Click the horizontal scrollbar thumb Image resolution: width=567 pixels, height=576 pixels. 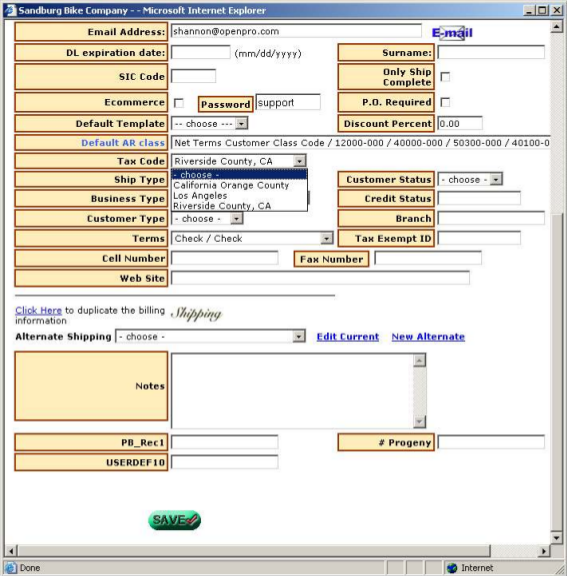coord(254,551)
